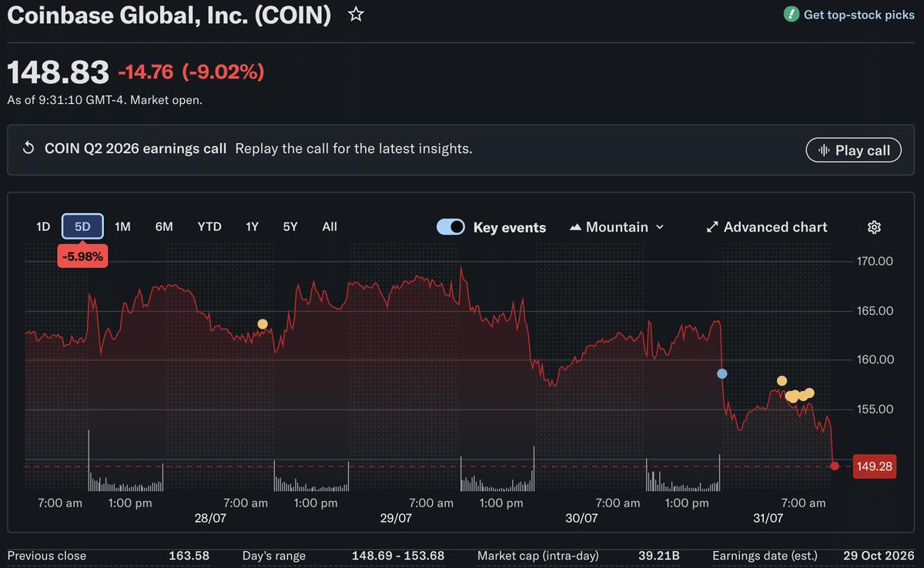924x568 pixels.
Task: Open chart settings gear icon
Action: (874, 227)
